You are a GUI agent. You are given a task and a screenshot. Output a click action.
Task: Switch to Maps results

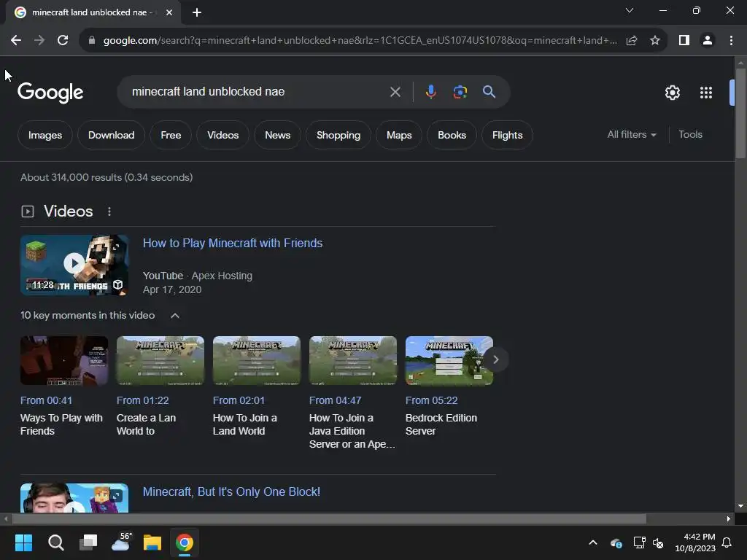pos(399,135)
